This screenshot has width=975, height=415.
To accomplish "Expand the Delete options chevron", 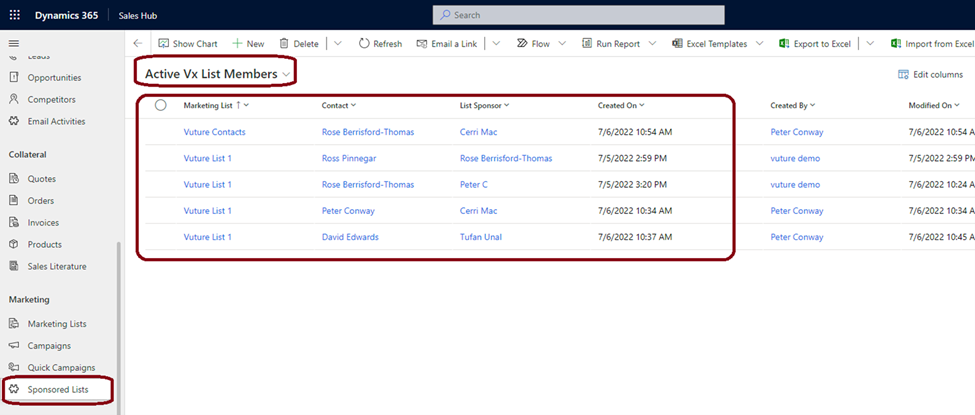I will tap(338, 44).
